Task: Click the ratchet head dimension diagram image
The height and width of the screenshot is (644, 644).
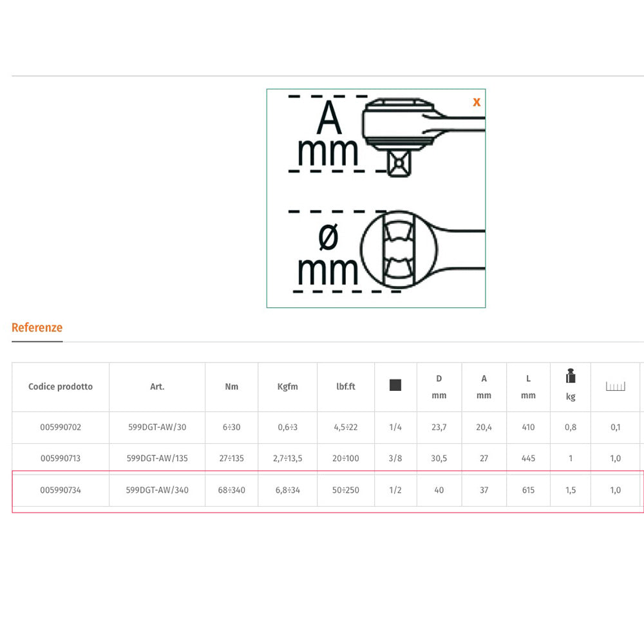Action: pyautogui.click(x=376, y=198)
